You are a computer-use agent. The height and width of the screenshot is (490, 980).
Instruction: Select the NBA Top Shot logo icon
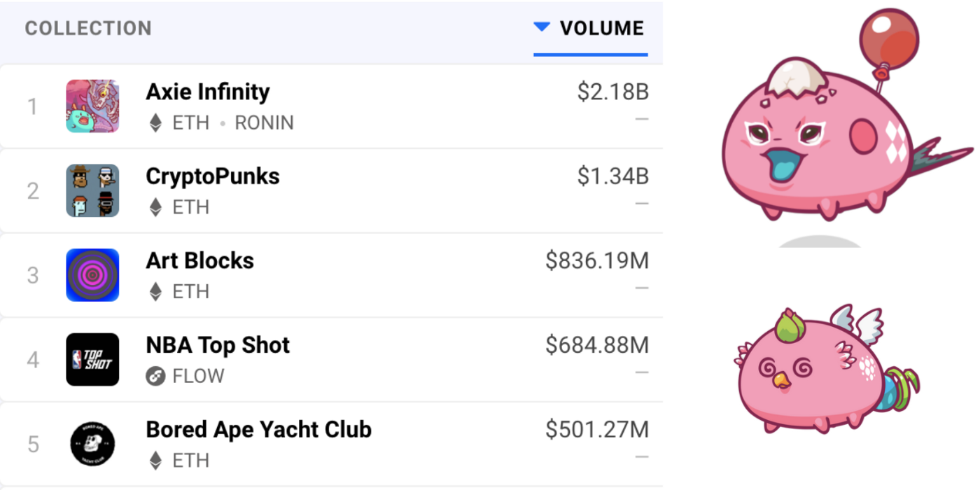coord(92,360)
